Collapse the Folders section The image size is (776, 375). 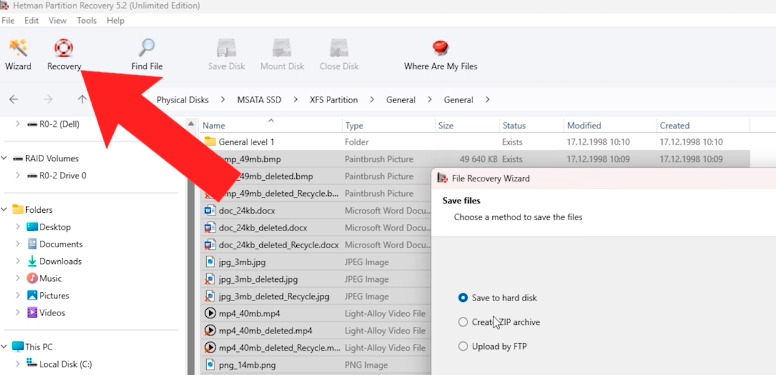point(4,210)
